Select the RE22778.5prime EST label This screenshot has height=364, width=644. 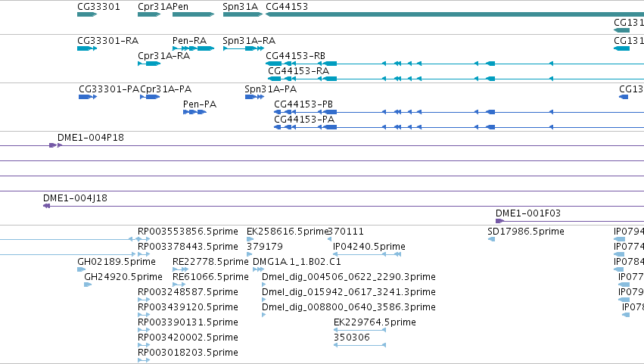pos(210,262)
